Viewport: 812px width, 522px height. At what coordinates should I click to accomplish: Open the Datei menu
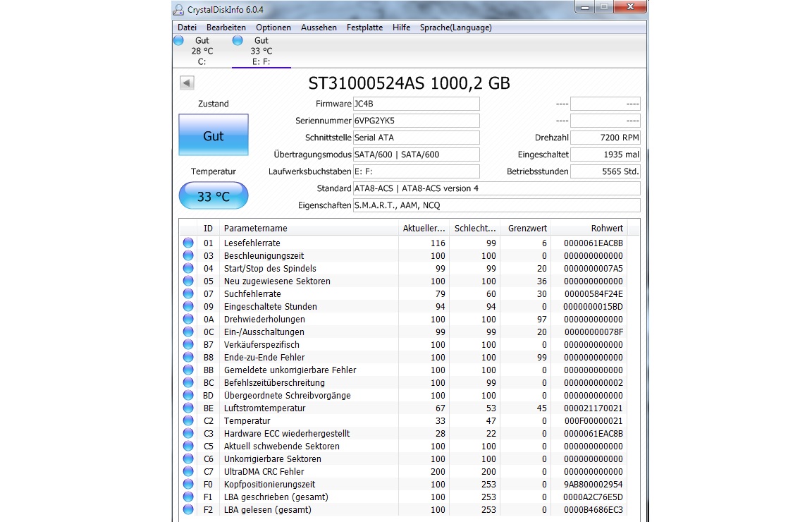point(187,28)
